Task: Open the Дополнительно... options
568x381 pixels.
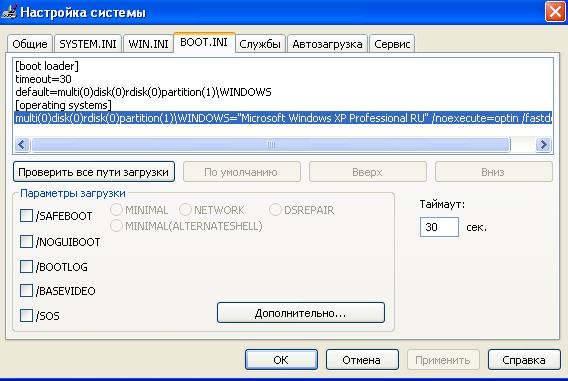Action: [301, 313]
